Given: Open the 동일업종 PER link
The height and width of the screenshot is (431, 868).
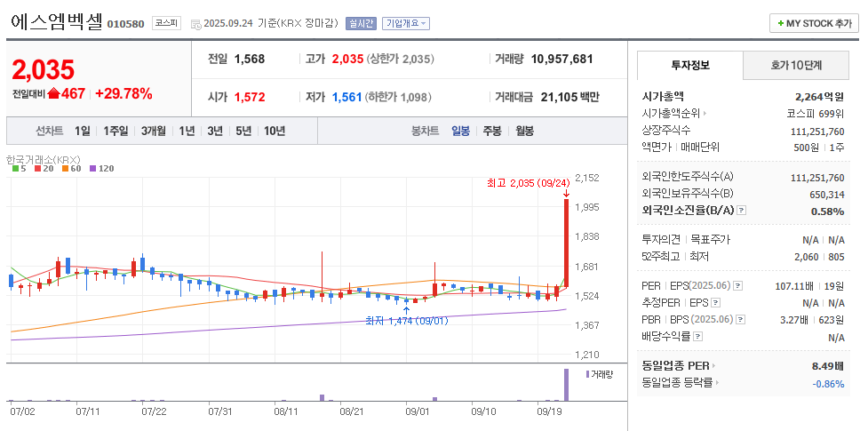Looking at the screenshot, I should (678, 366).
